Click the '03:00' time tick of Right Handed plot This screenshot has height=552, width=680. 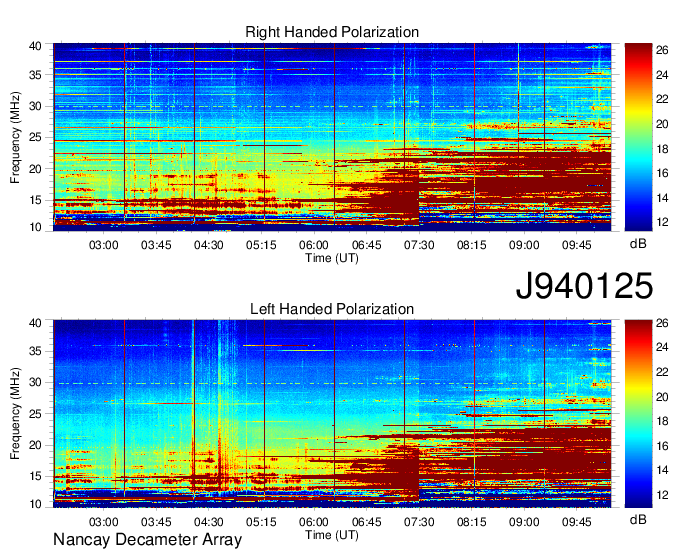point(103,245)
